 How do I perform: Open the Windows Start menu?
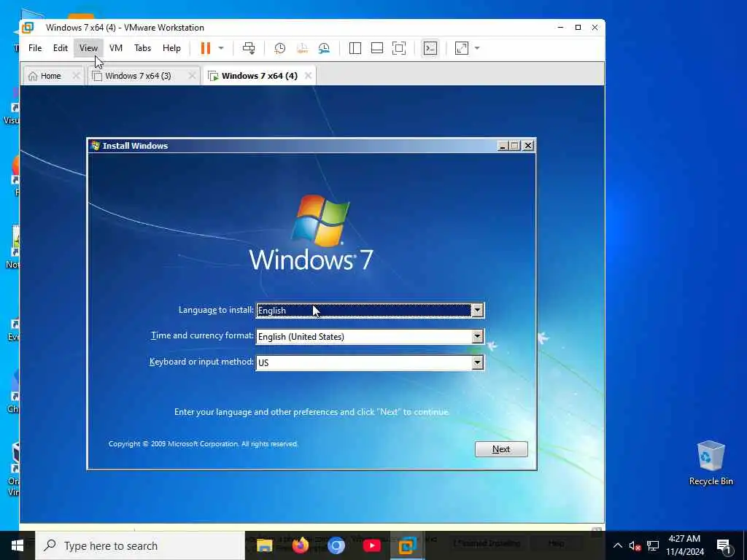pyautogui.click(x=18, y=545)
